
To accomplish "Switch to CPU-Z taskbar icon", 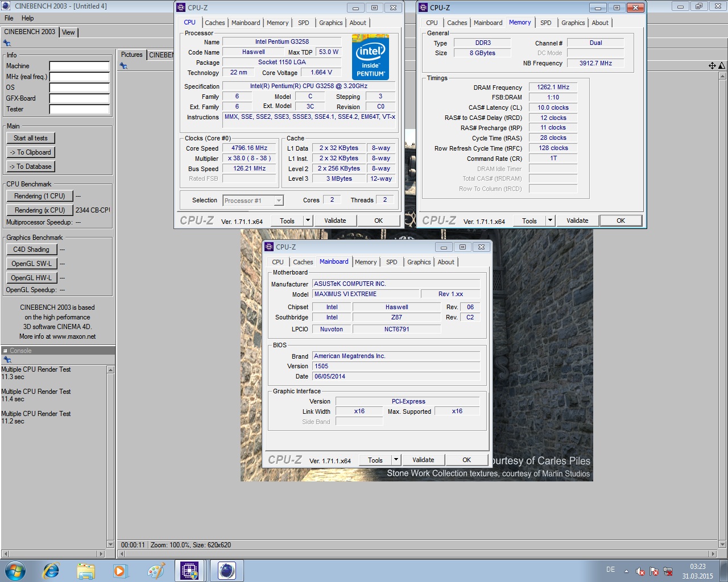I will point(189,571).
